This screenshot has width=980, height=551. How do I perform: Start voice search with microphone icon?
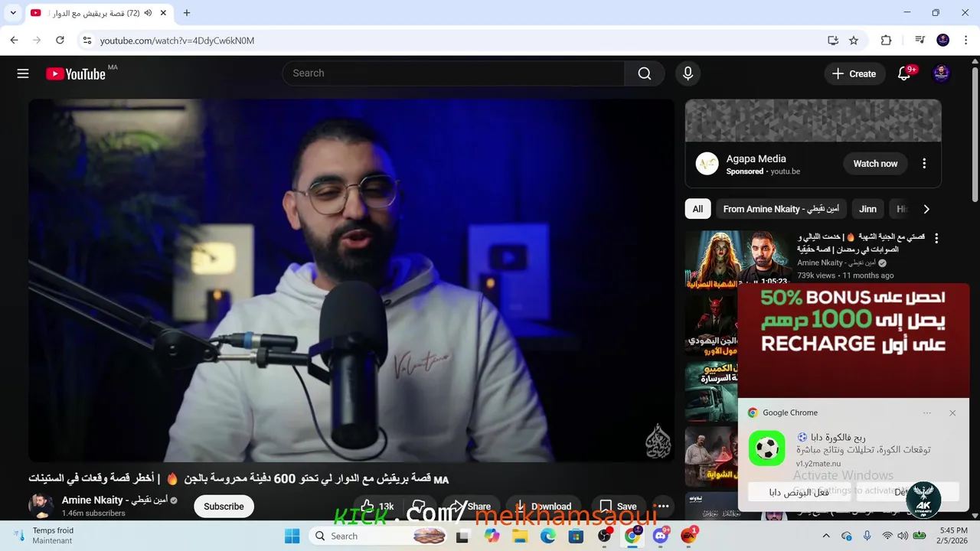[688, 73]
